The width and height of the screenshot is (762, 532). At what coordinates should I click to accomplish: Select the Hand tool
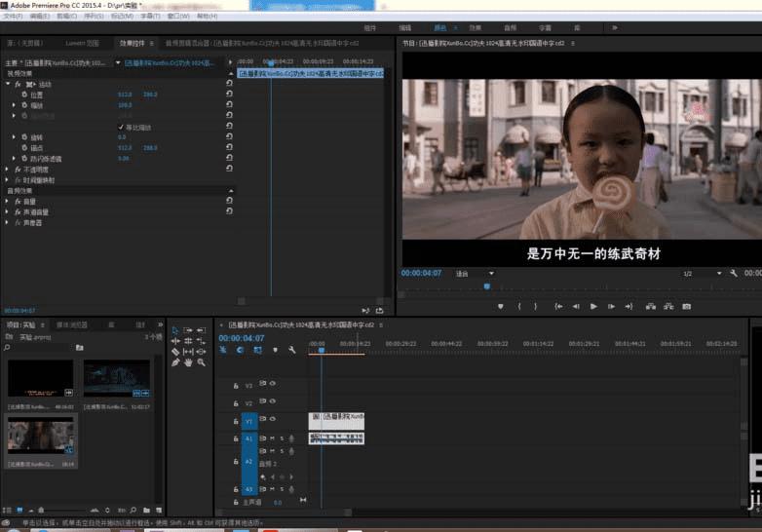[x=188, y=362]
